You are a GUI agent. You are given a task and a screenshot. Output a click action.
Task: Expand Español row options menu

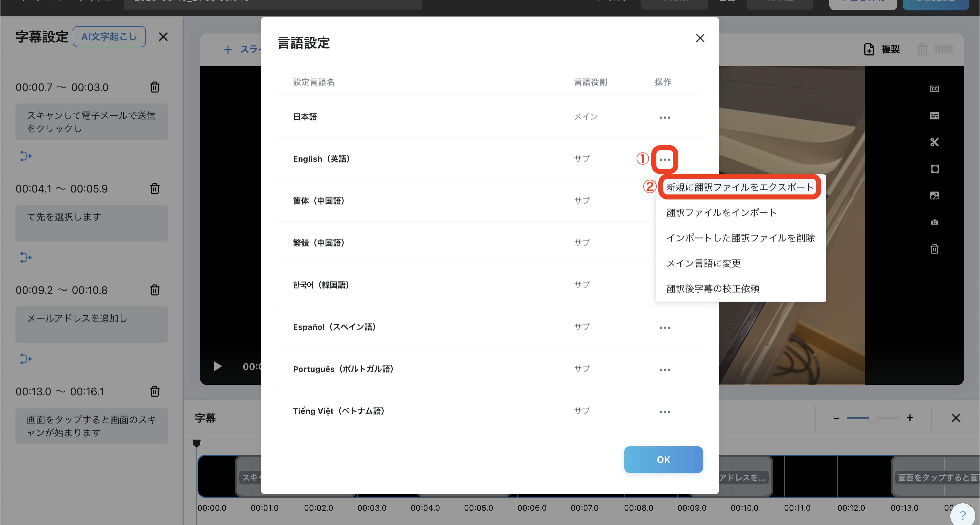665,328
